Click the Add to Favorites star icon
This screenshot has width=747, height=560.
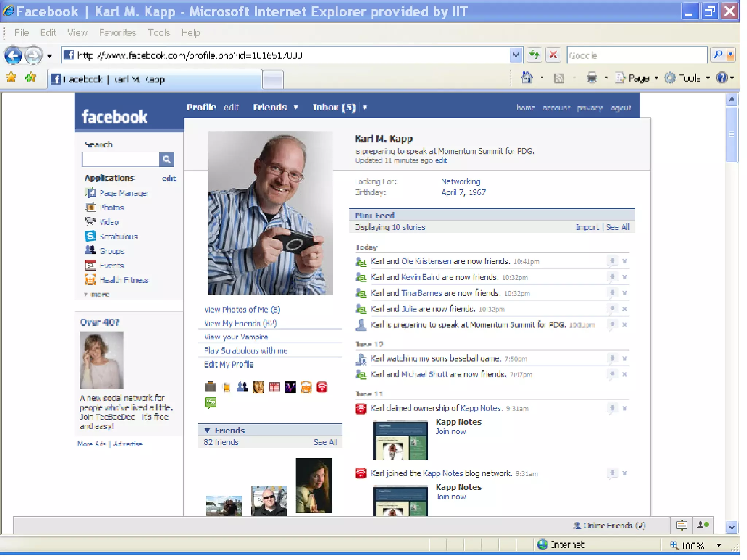pyautogui.click(x=31, y=78)
